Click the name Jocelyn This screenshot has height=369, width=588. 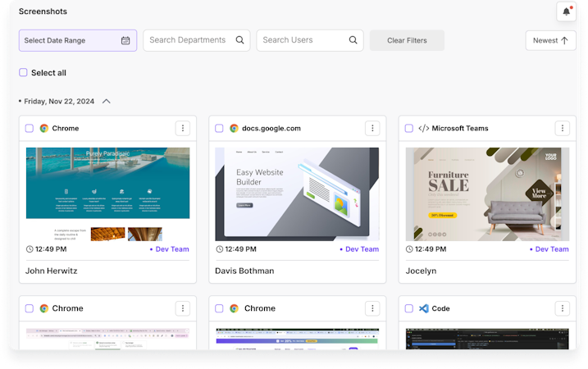[x=421, y=271]
